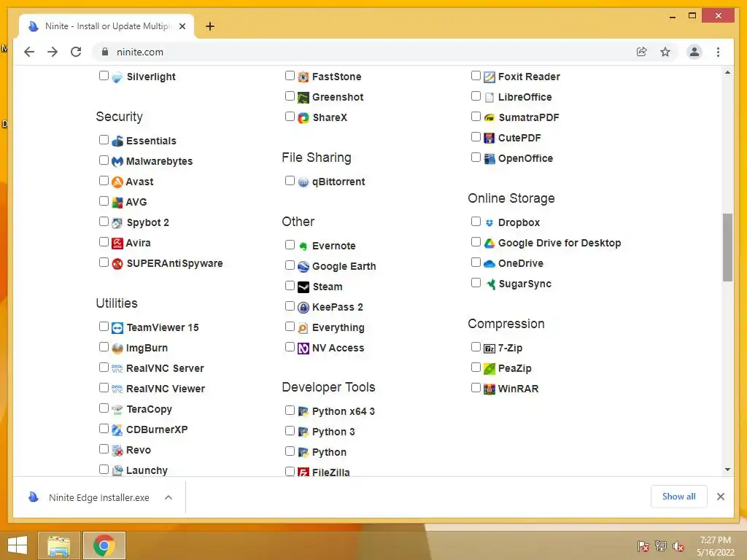Check the Essentials checkbox
747x560 pixels.
(x=104, y=140)
